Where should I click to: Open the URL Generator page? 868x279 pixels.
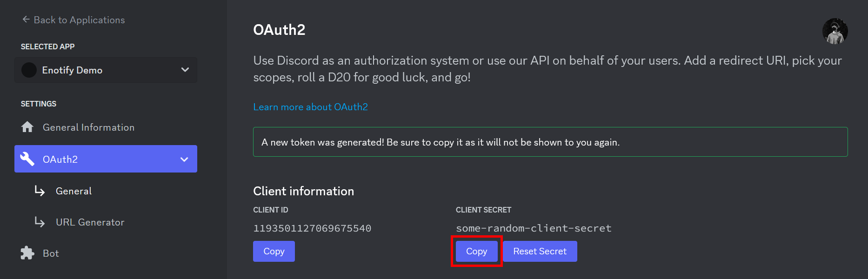(90, 222)
